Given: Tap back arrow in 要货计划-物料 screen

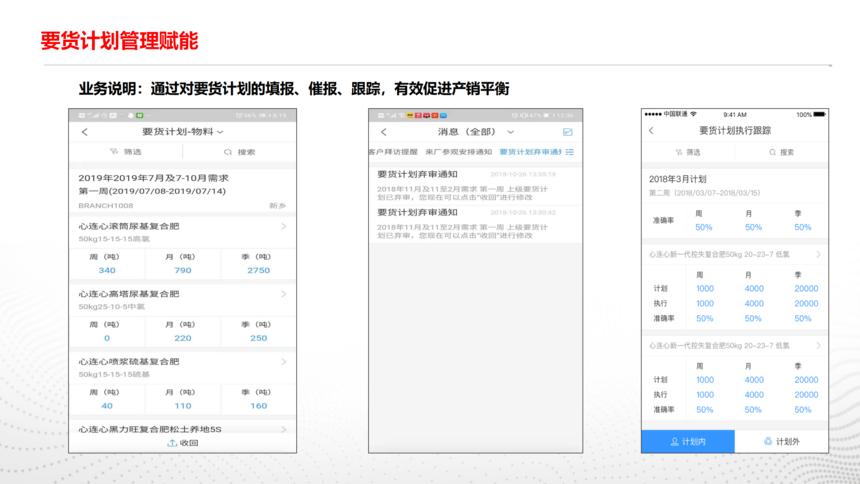Looking at the screenshot, I should (84, 132).
